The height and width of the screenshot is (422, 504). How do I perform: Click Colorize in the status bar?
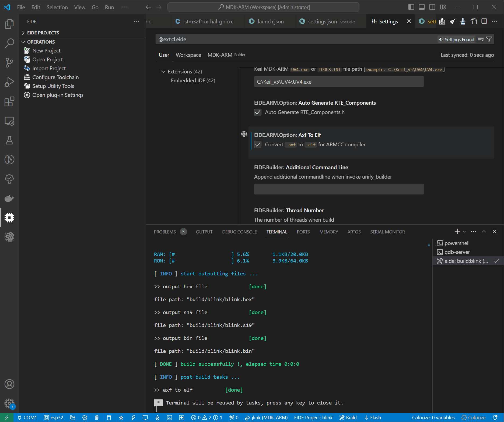[474, 418]
